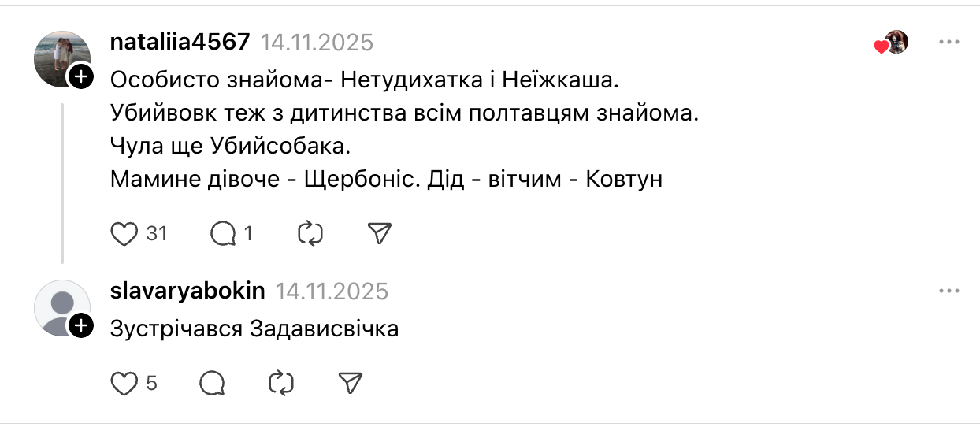Screen dimensions: 980x427
Task: Follow slavaryabokin via plus badge on avatar
Action: (81, 325)
